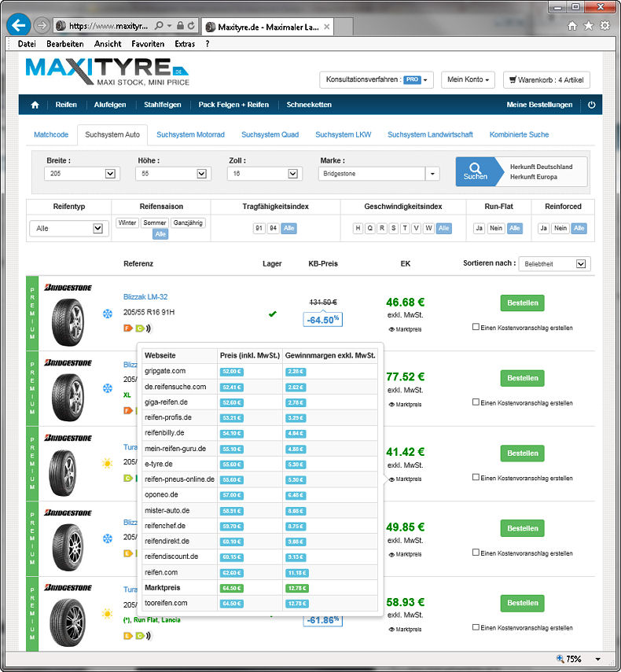Viewport: 621px width, 672px height.
Task: Tick Kostenvoranschlag checkbox for 77.52 € tyre
Action: pos(476,402)
